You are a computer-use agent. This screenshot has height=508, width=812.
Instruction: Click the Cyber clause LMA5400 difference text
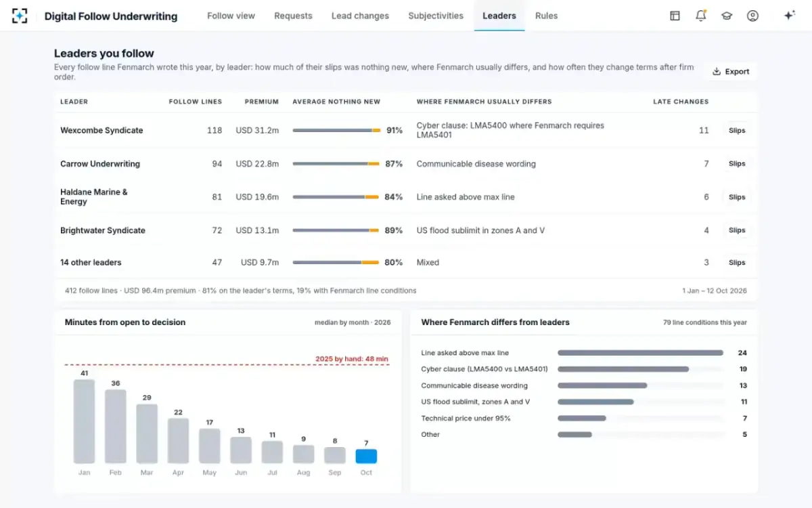pyautogui.click(x=510, y=130)
